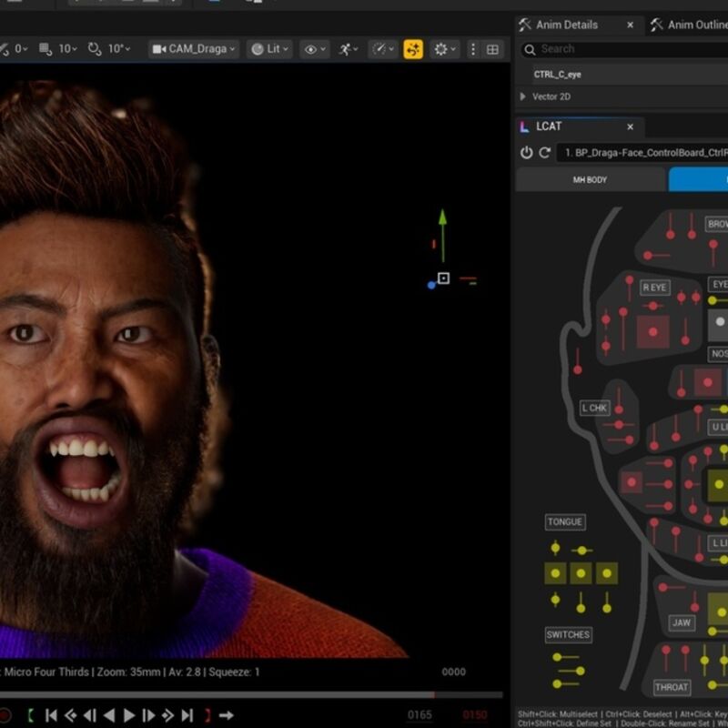The height and width of the screenshot is (728, 728).
Task: Go to the next keyframe
Action: pyautogui.click(x=167, y=715)
